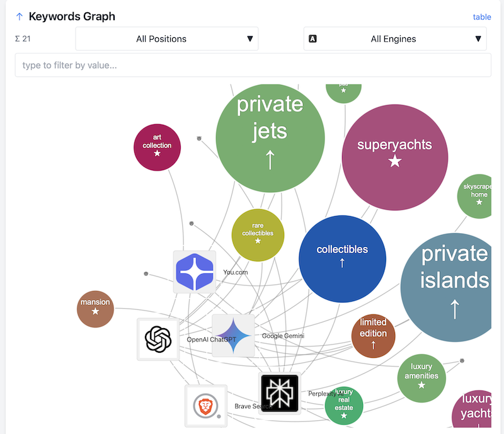The image size is (504, 434).
Task: Open the OpenAI ChatGPT engine node
Action: pyautogui.click(x=157, y=339)
